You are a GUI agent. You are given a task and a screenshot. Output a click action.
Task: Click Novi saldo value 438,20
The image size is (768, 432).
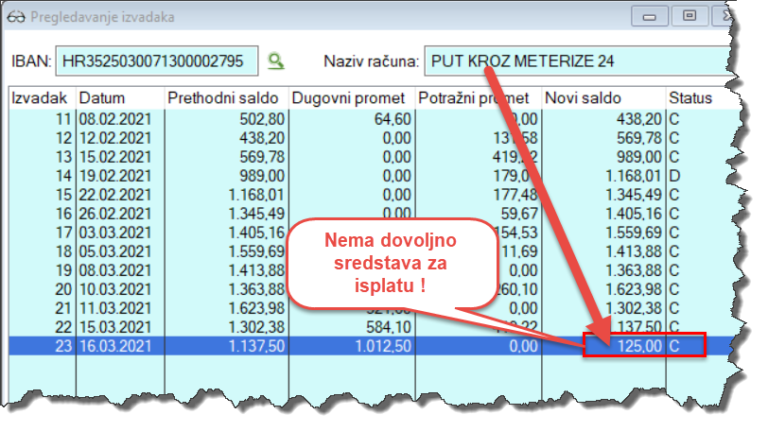pos(639,119)
